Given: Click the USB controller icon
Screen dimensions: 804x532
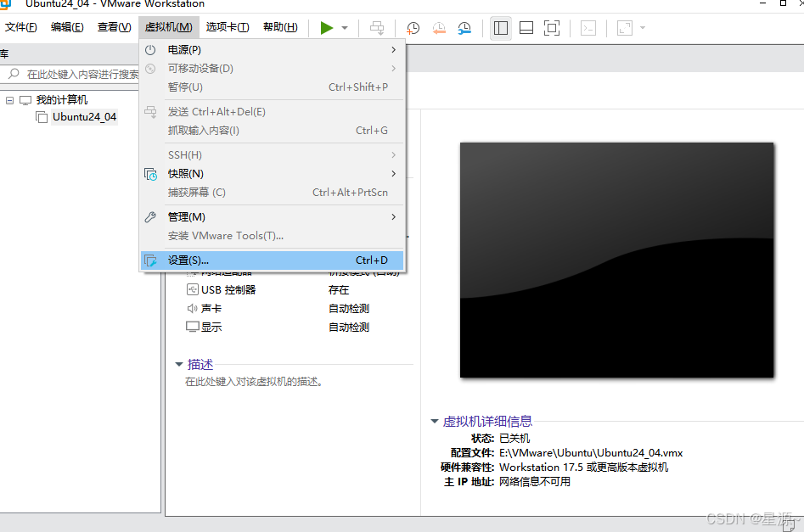Looking at the screenshot, I should 192,289.
